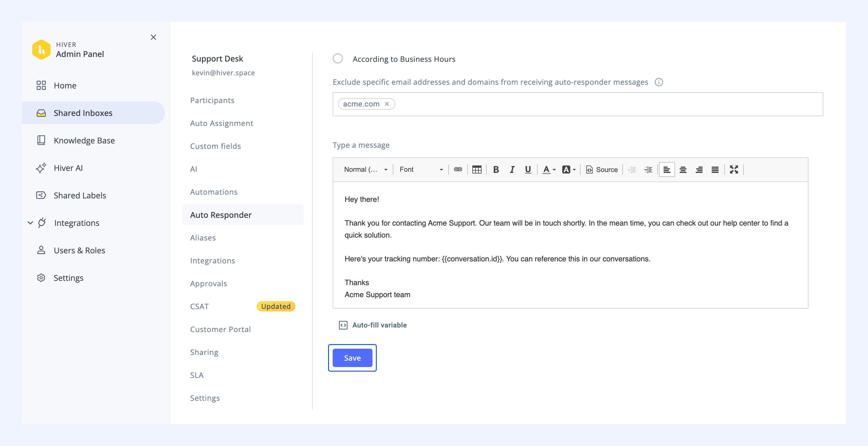The height and width of the screenshot is (446, 868).
Task: Open Shared Labels section
Action: click(80, 196)
